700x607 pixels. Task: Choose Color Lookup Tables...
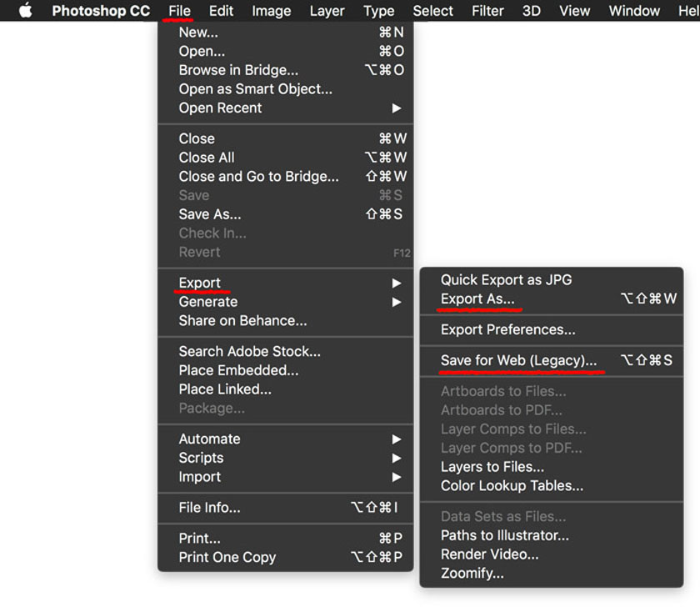552,486
